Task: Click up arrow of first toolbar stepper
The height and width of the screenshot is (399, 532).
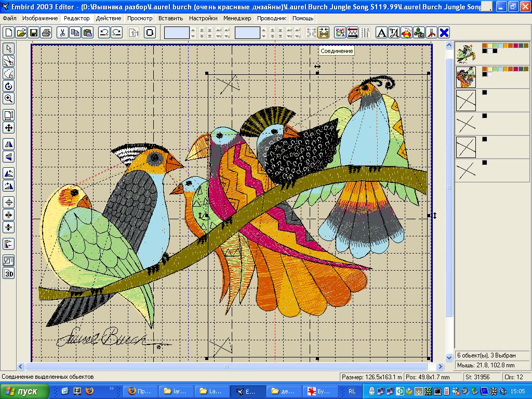Action: 193,30
